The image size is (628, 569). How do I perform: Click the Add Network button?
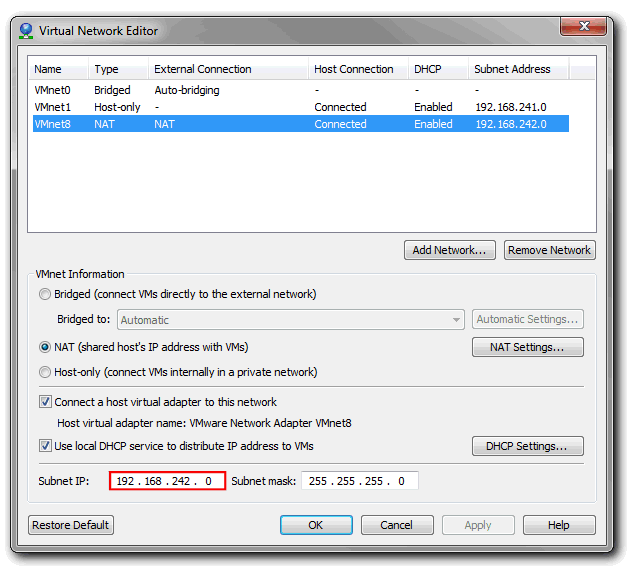click(449, 250)
